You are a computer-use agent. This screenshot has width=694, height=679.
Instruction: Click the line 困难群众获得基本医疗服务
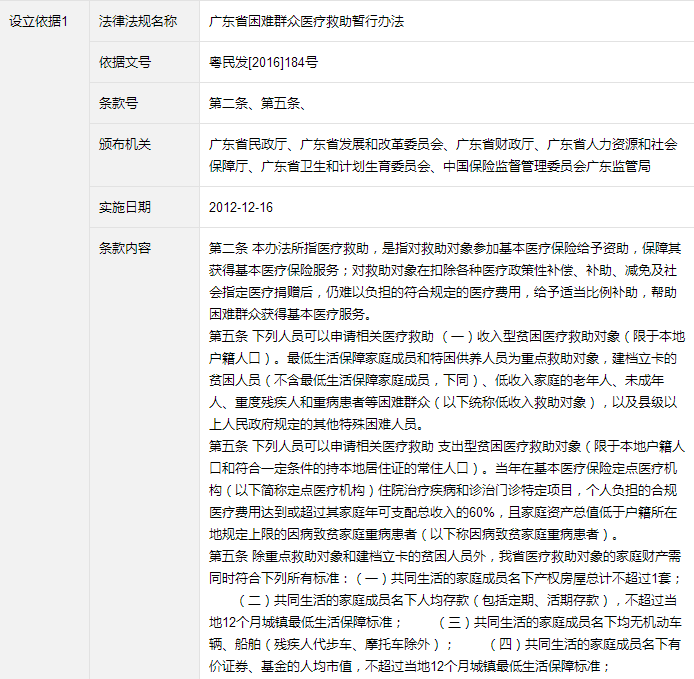(x=291, y=314)
